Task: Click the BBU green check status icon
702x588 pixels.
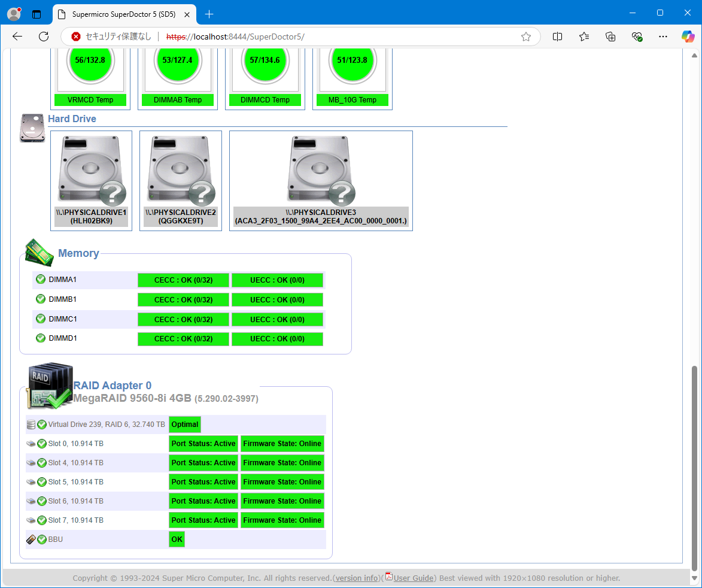Action: point(42,539)
